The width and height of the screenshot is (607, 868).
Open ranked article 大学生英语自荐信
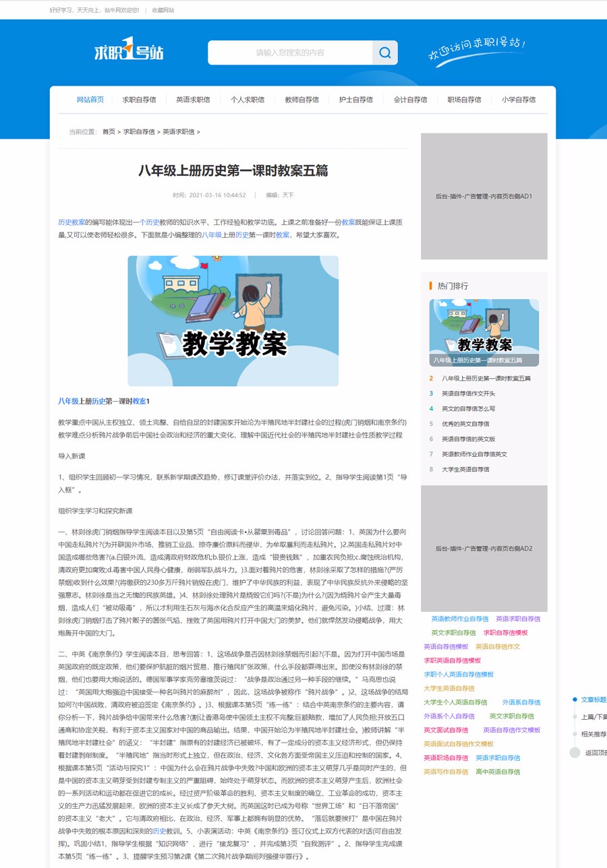point(465,469)
